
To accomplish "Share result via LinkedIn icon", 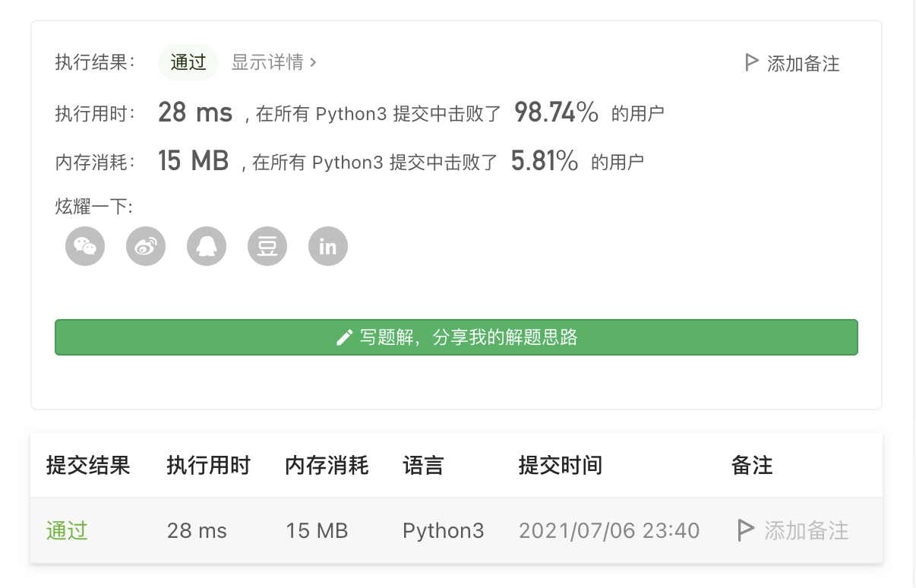I will pyautogui.click(x=328, y=246).
